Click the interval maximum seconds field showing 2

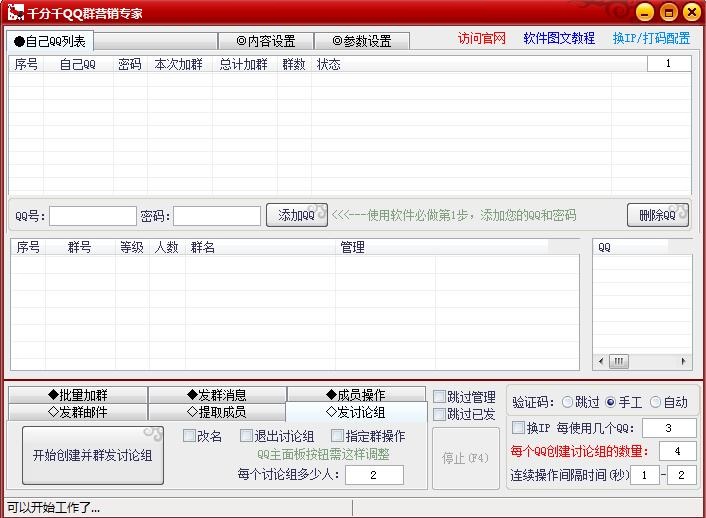pos(681,475)
